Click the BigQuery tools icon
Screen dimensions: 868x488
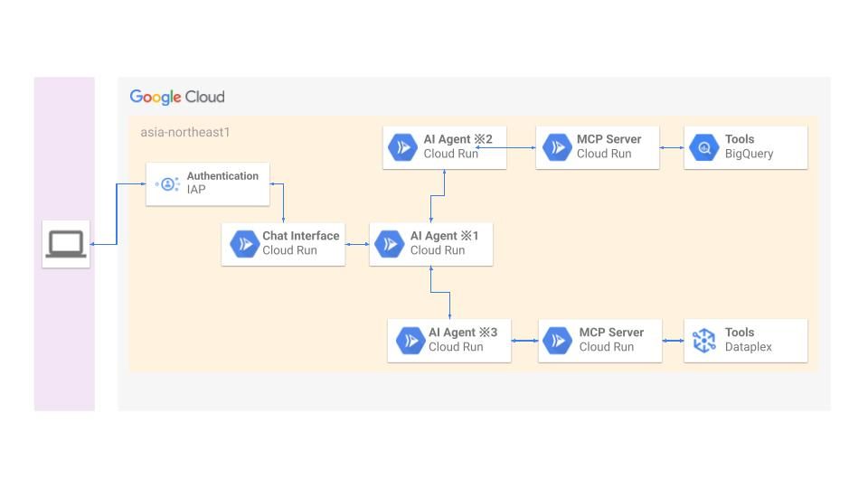coord(704,147)
